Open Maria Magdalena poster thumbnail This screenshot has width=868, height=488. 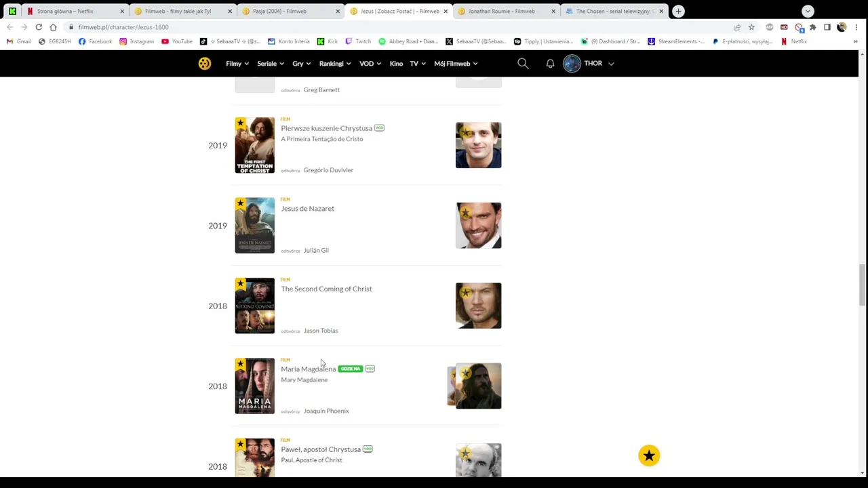click(x=255, y=386)
